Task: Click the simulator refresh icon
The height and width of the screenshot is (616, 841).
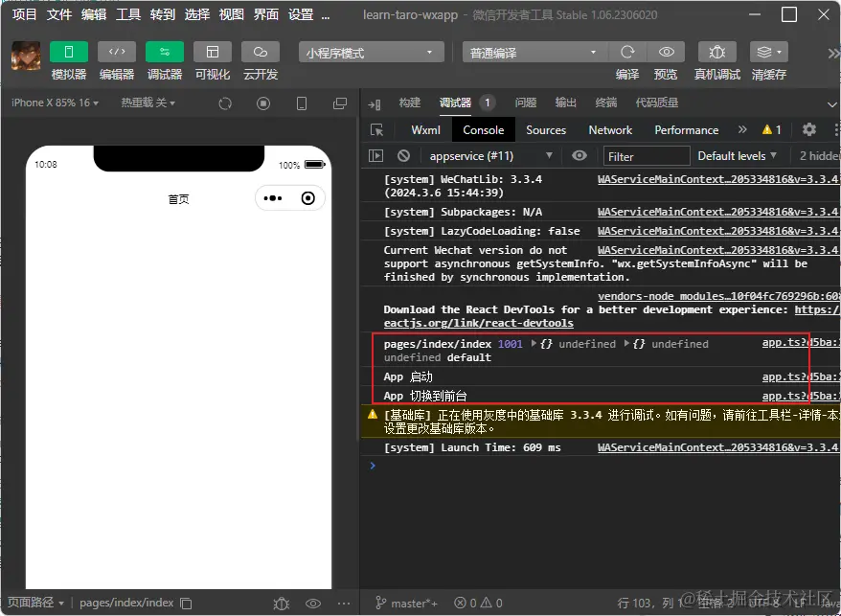Action: (225, 103)
